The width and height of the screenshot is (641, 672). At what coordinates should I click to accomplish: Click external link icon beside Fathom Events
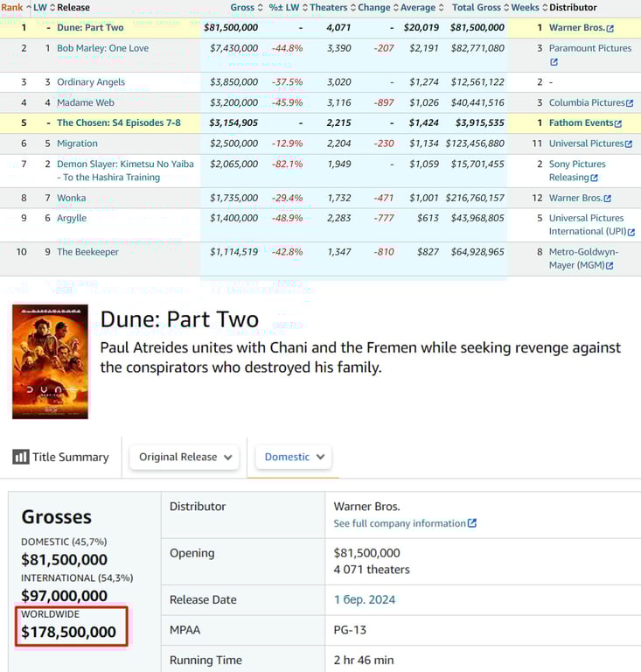click(618, 123)
